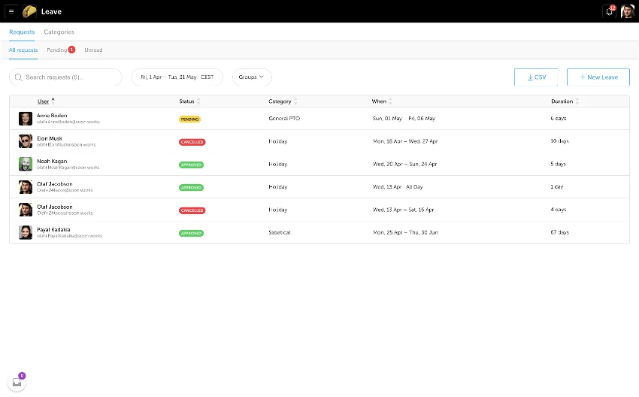
Task: Open the date range picker
Action: tap(177, 77)
